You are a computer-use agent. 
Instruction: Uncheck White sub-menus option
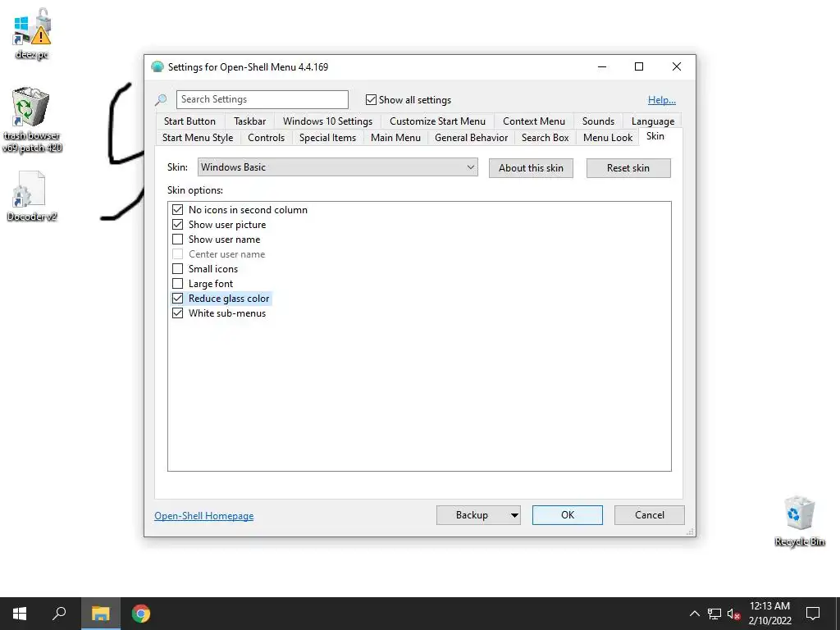click(x=177, y=313)
